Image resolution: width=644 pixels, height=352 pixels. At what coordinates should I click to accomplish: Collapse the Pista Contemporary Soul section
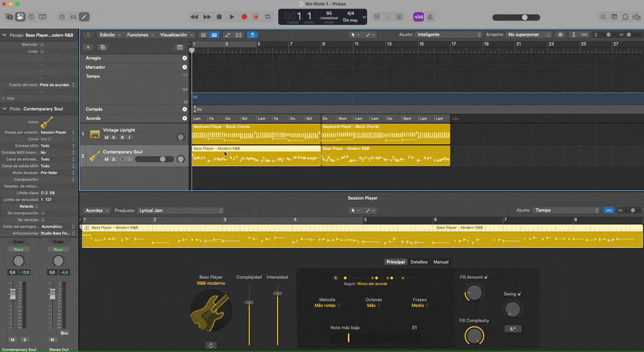5,109
